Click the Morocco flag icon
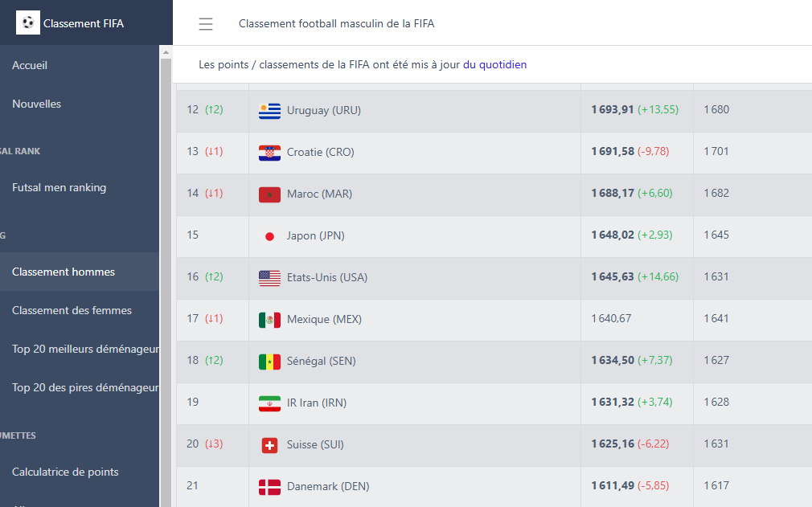 [x=269, y=194]
